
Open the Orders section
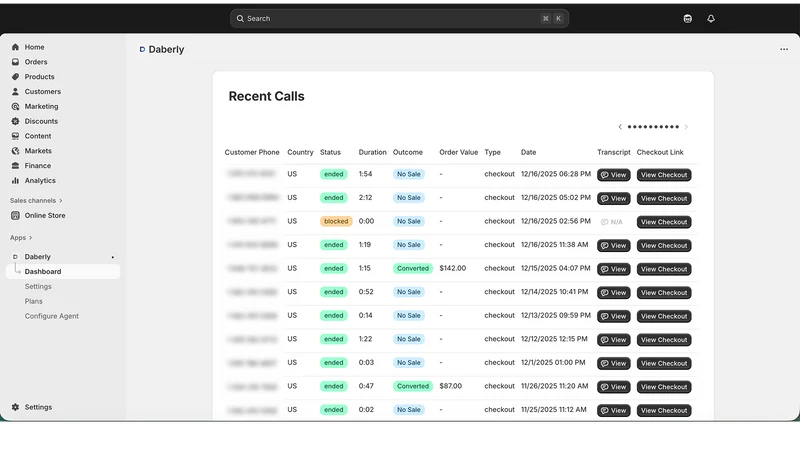[x=36, y=62]
